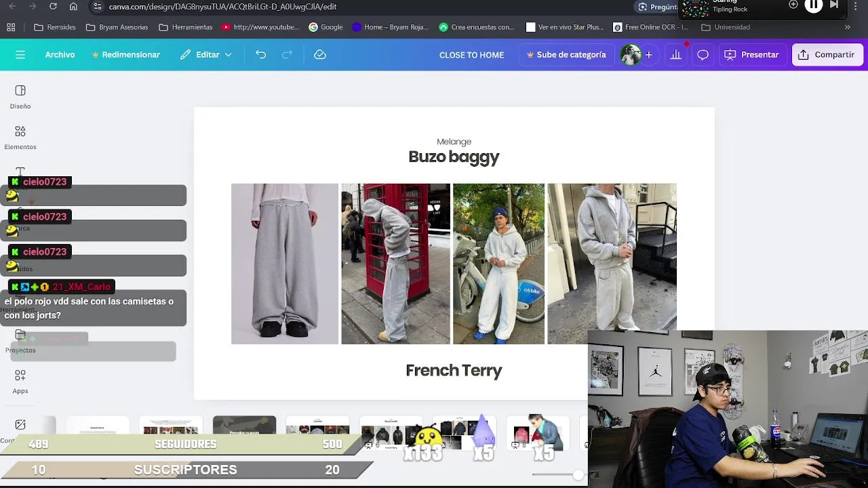Select the Buzo baggy heading text
The image size is (868, 488).
(x=454, y=157)
